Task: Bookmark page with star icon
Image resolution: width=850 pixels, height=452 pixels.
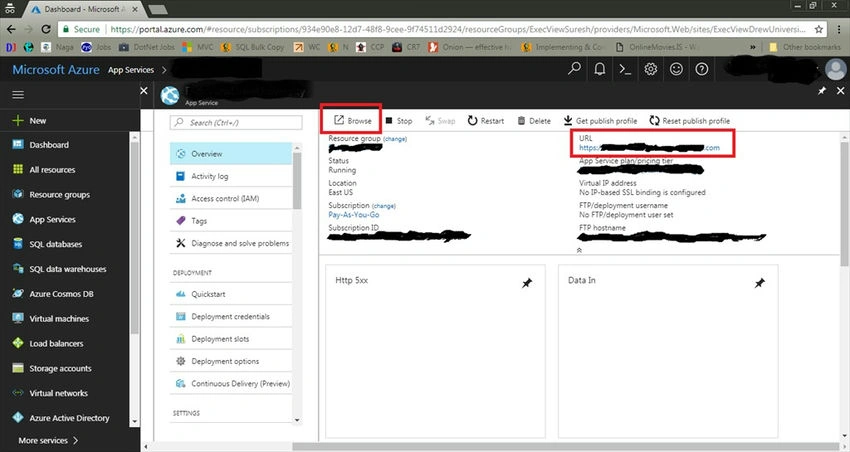Action: point(819,29)
